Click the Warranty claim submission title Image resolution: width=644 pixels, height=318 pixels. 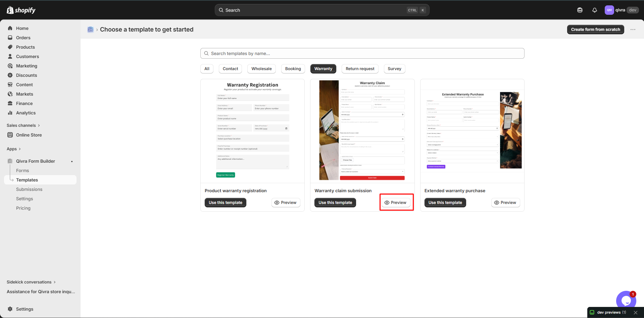pyautogui.click(x=343, y=191)
